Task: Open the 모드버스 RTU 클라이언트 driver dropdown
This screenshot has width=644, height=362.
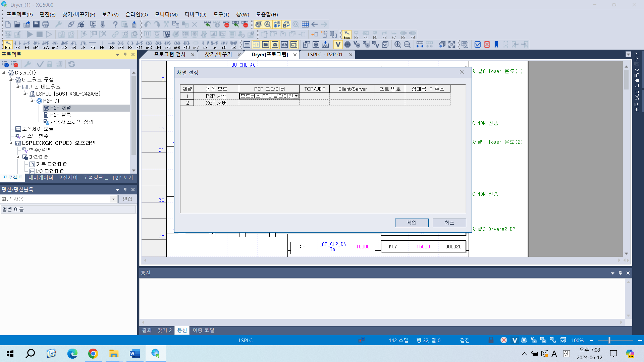Action: point(297,96)
